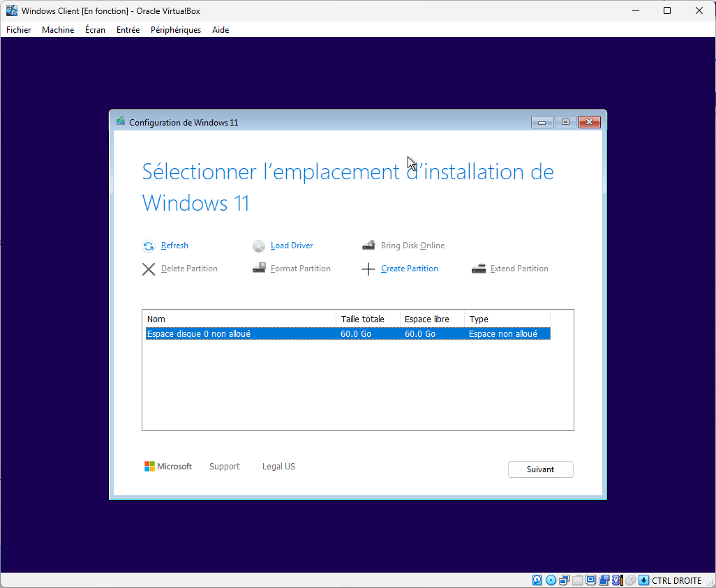The height and width of the screenshot is (588, 716).
Task: Open the Fichier menu
Action: click(x=19, y=30)
